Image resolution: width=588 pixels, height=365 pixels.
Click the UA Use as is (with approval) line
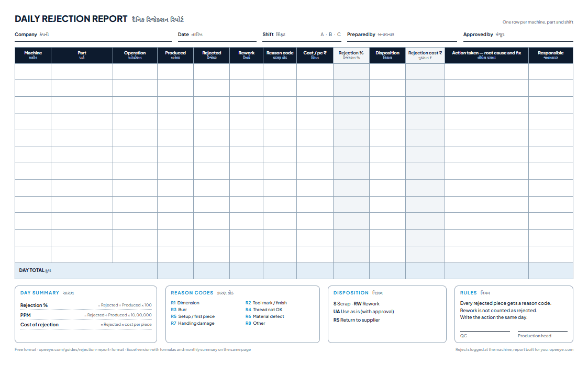[x=364, y=312]
